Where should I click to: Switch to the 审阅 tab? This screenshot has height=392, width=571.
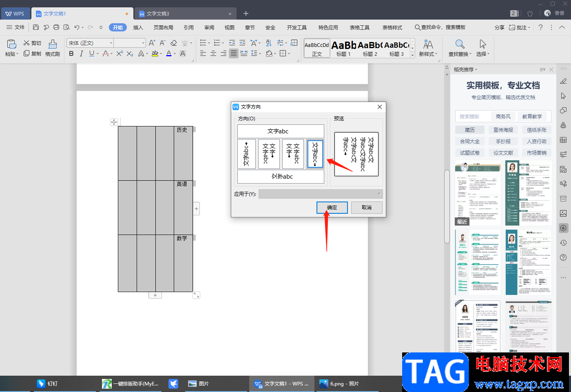tap(209, 27)
